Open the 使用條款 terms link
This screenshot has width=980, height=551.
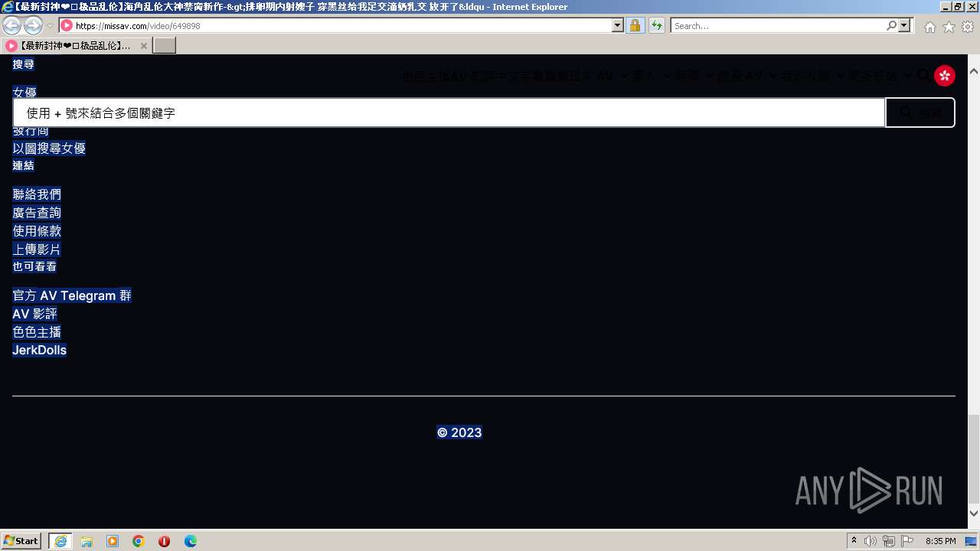coord(37,231)
